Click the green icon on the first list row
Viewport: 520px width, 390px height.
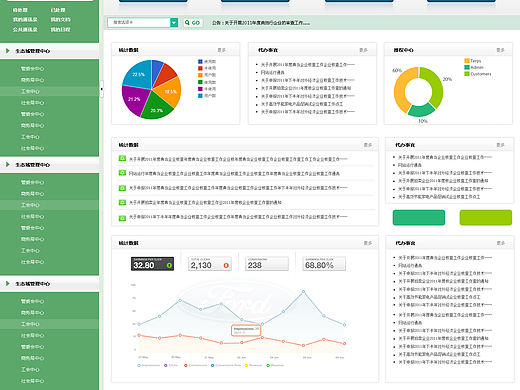[122, 158]
